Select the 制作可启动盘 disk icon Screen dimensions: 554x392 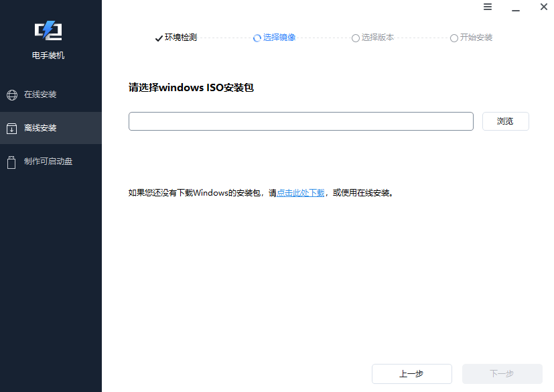(11, 161)
